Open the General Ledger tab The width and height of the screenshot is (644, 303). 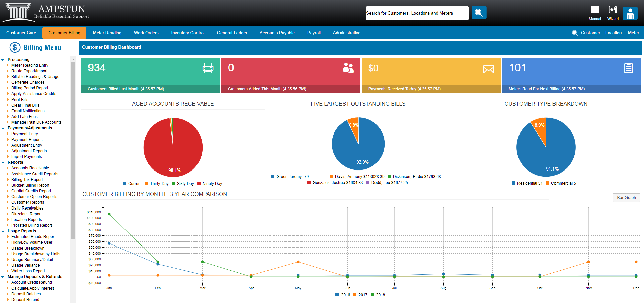(x=232, y=33)
